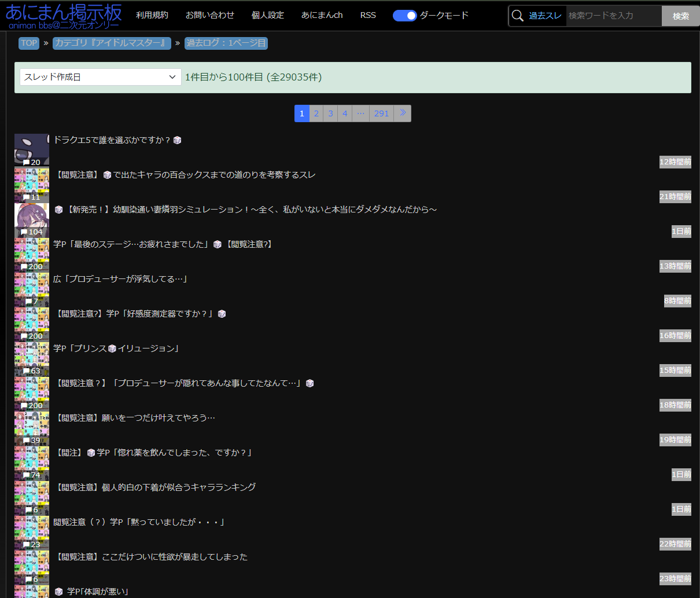Open thumbnail of 広「プロデューサーが浮気してる…」 thread
This screenshot has width=700, height=598.
(32, 289)
